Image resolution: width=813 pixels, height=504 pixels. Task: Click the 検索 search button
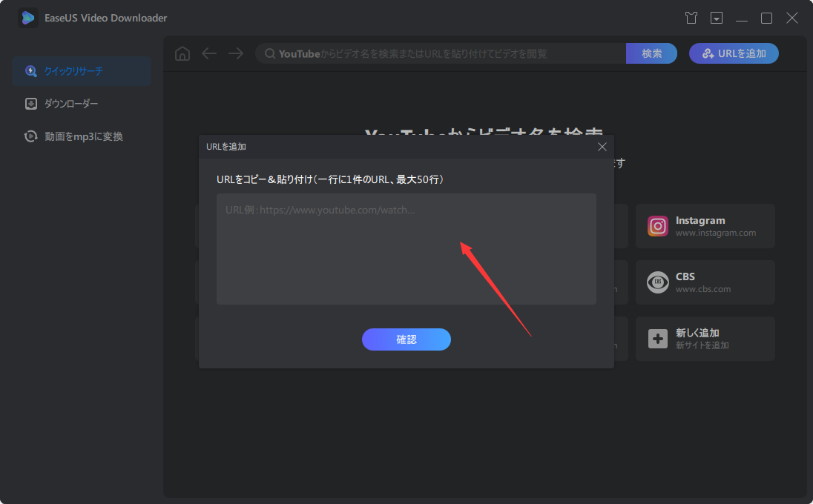(x=651, y=53)
